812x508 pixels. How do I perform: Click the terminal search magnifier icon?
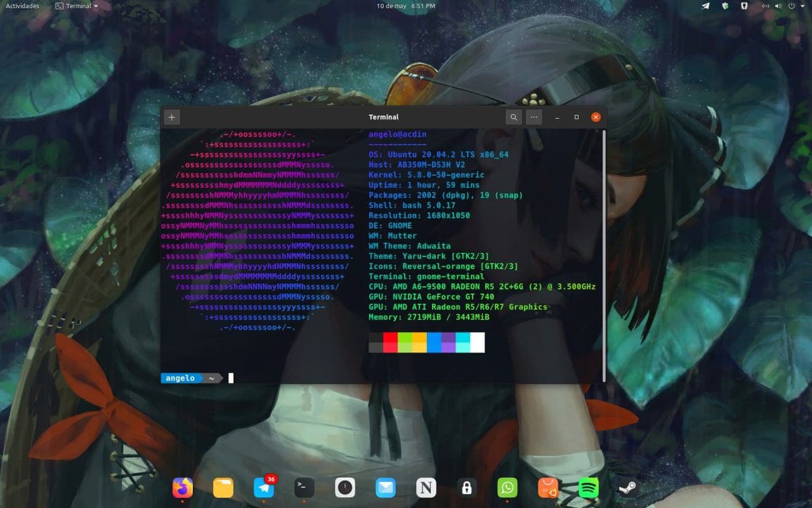(513, 117)
